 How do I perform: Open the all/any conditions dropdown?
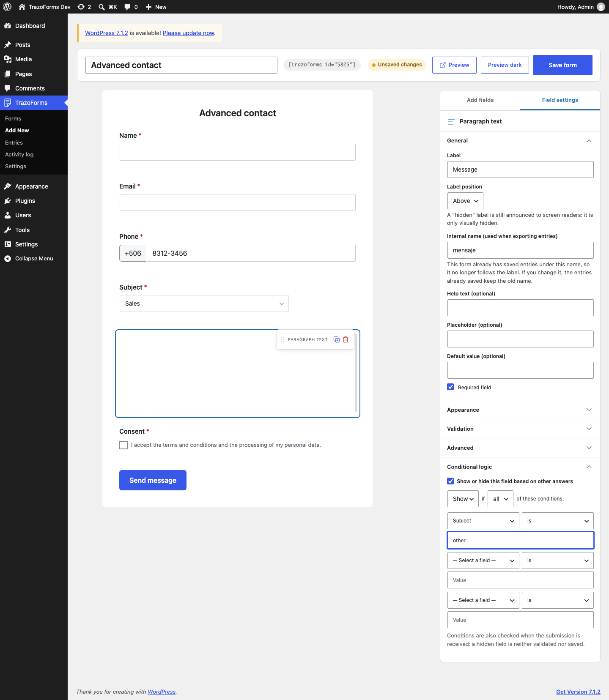coord(501,499)
